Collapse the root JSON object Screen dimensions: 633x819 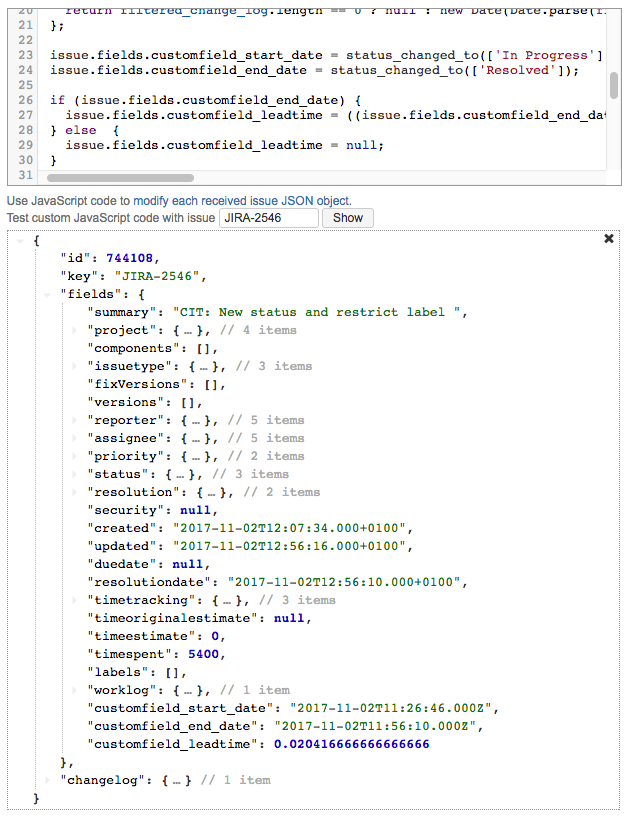click(21, 241)
